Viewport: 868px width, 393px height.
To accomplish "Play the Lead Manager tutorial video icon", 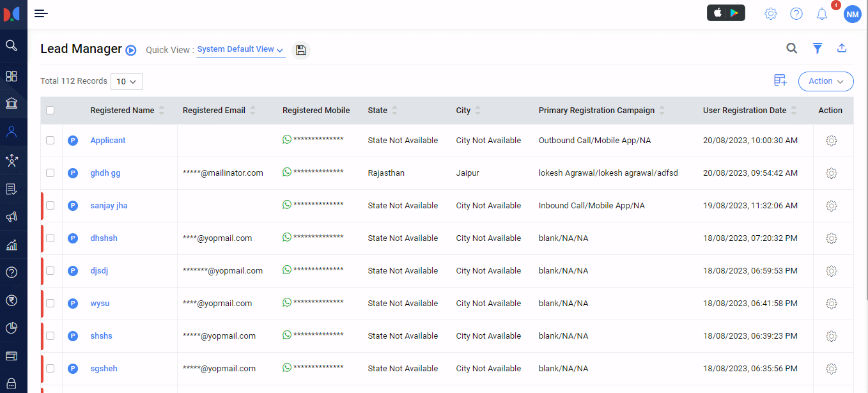I will pyautogui.click(x=131, y=50).
